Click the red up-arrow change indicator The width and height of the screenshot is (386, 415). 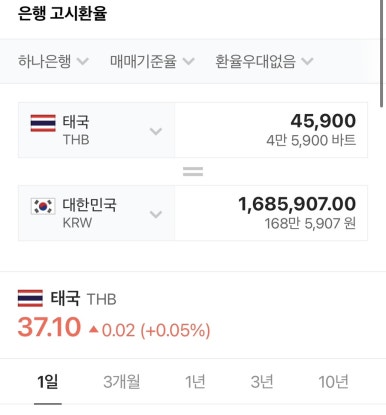click(94, 330)
